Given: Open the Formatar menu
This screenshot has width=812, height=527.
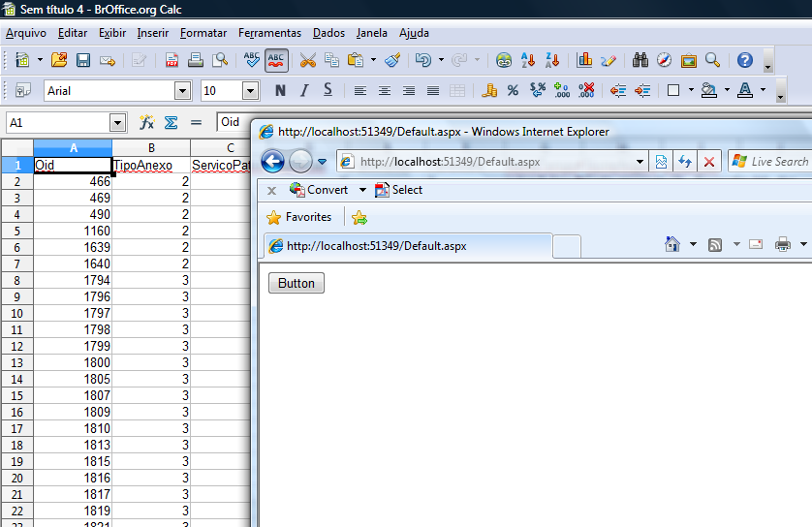Looking at the screenshot, I should (x=203, y=33).
